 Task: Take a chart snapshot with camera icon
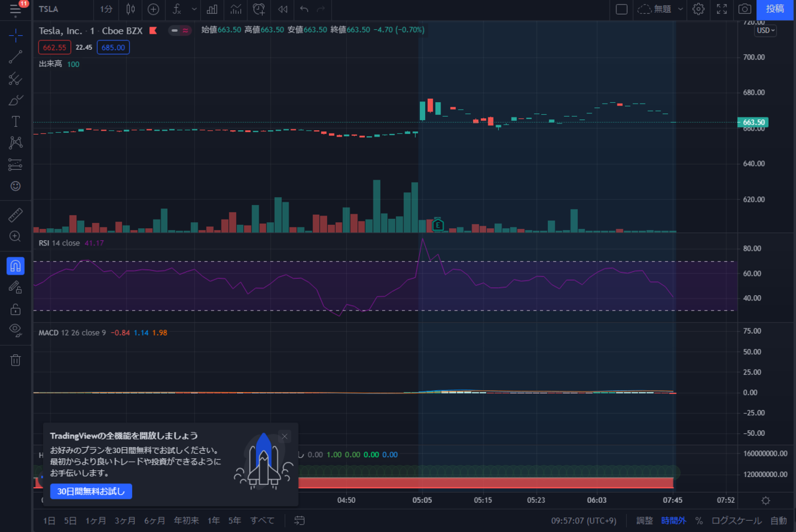tap(745, 9)
